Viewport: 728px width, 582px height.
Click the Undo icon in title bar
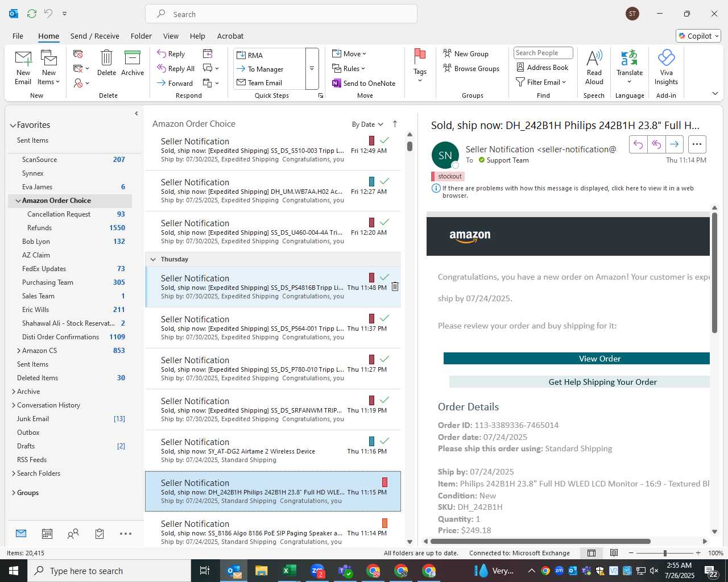point(48,13)
